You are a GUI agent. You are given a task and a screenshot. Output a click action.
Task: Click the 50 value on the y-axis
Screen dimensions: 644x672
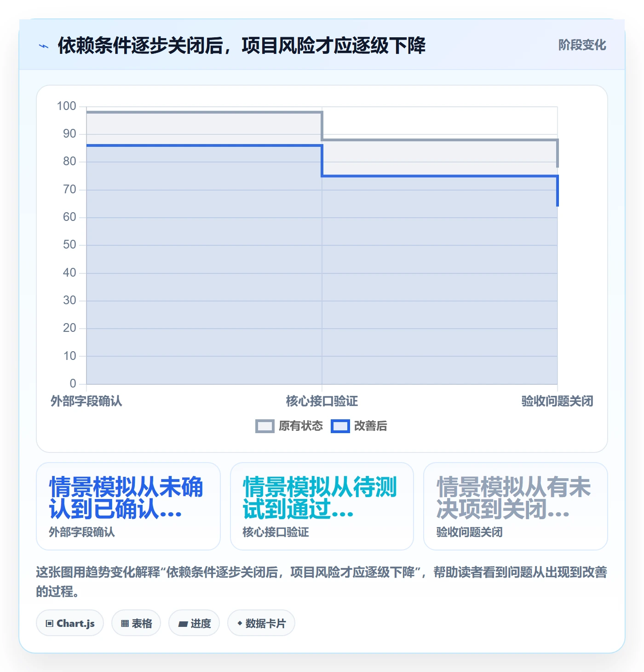point(69,245)
